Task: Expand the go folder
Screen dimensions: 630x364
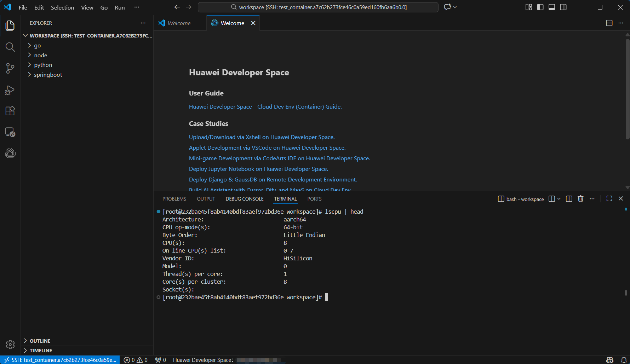Action: 87,46
